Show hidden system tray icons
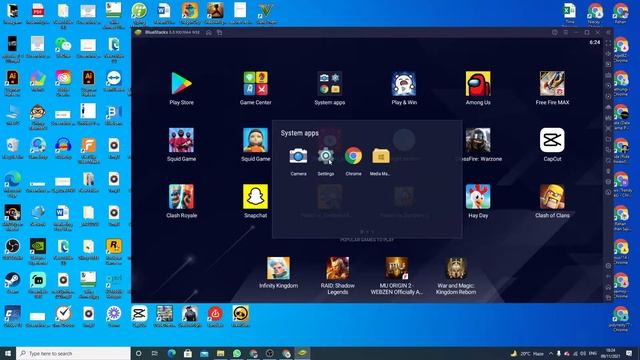 click(551, 353)
